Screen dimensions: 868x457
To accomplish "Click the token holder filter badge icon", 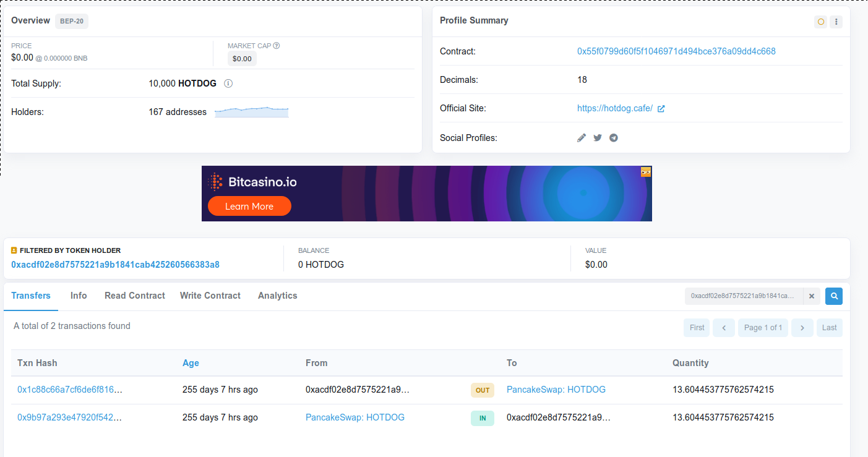I will [x=14, y=250].
